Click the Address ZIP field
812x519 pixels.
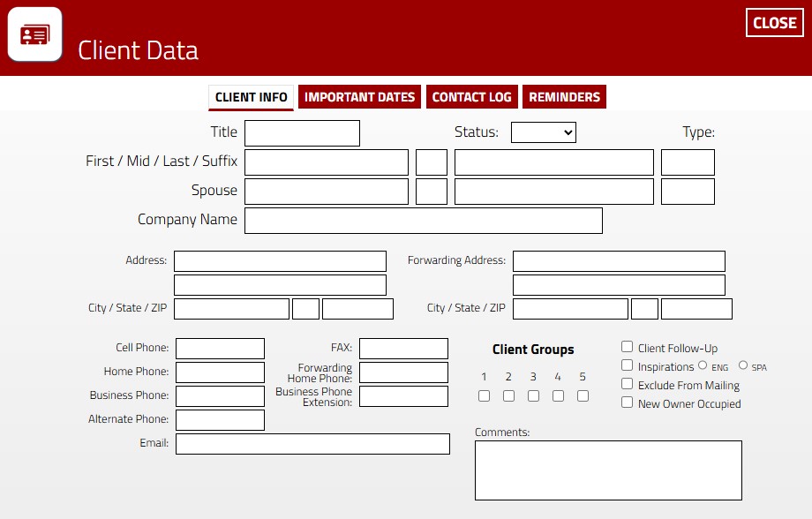tap(357, 309)
